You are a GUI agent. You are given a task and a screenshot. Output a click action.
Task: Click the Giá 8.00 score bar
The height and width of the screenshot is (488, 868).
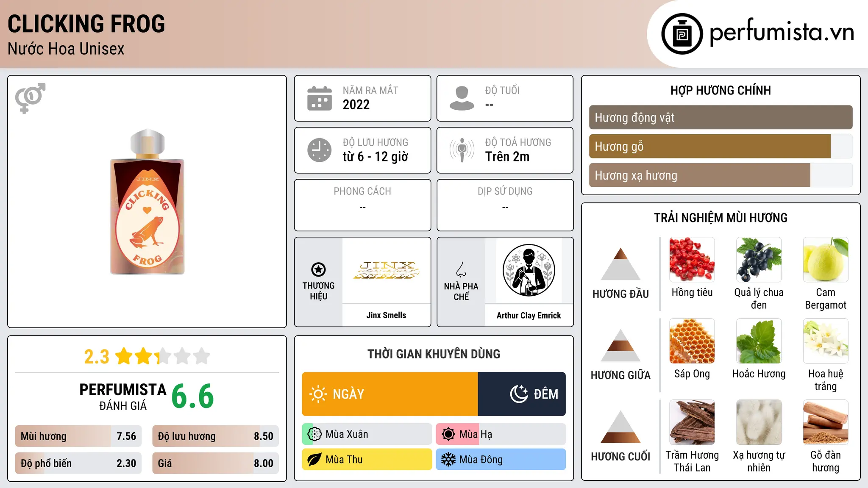tap(215, 463)
